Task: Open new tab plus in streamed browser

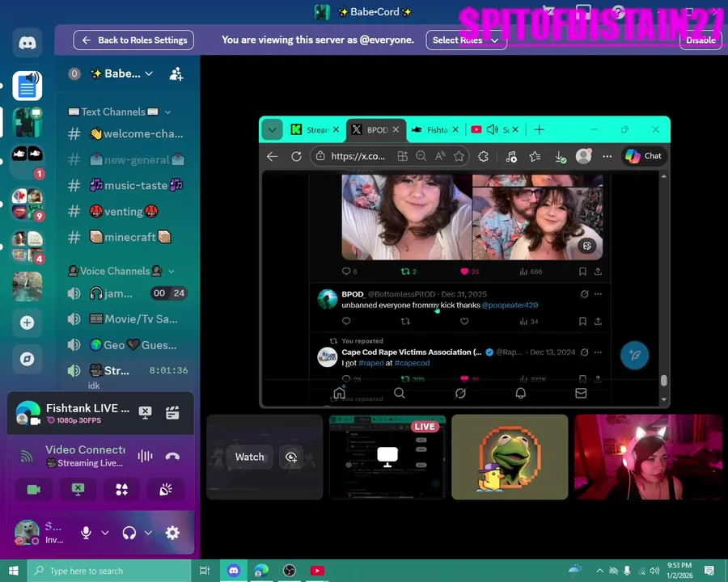Action: coord(539,129)
